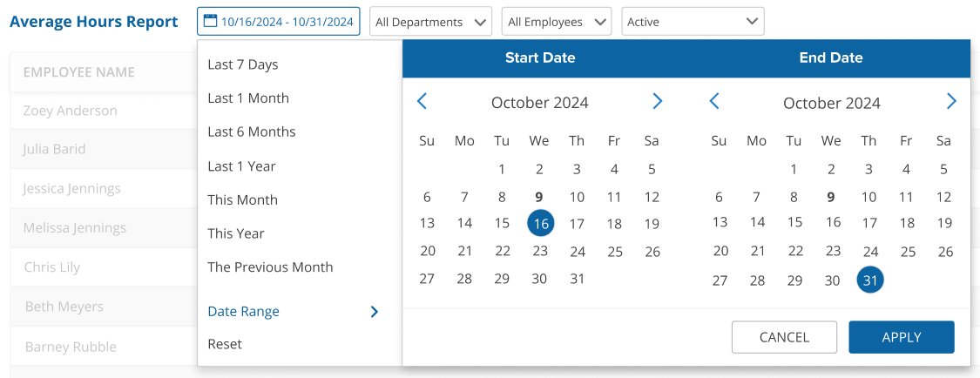Select the Barney Rubble row
This screenshot has height=378, width=980.
[103, 346]
